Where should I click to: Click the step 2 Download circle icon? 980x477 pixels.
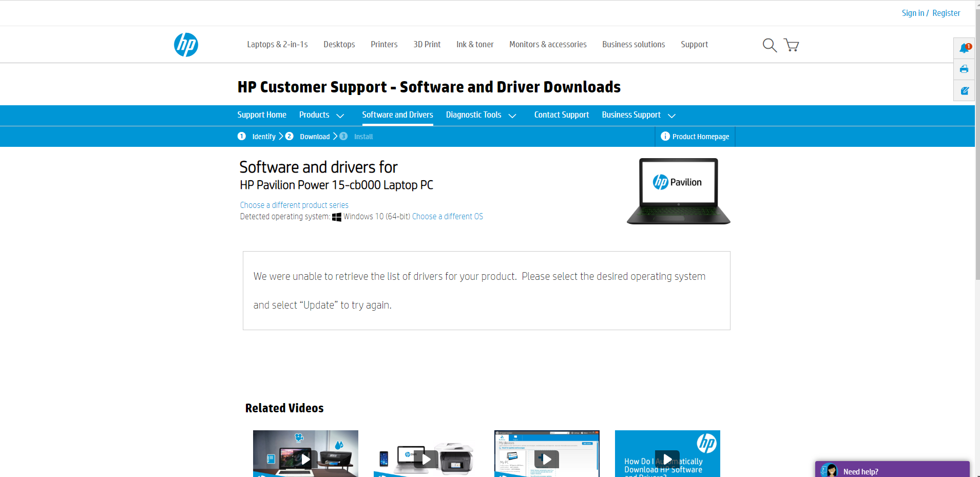[290, 136]
